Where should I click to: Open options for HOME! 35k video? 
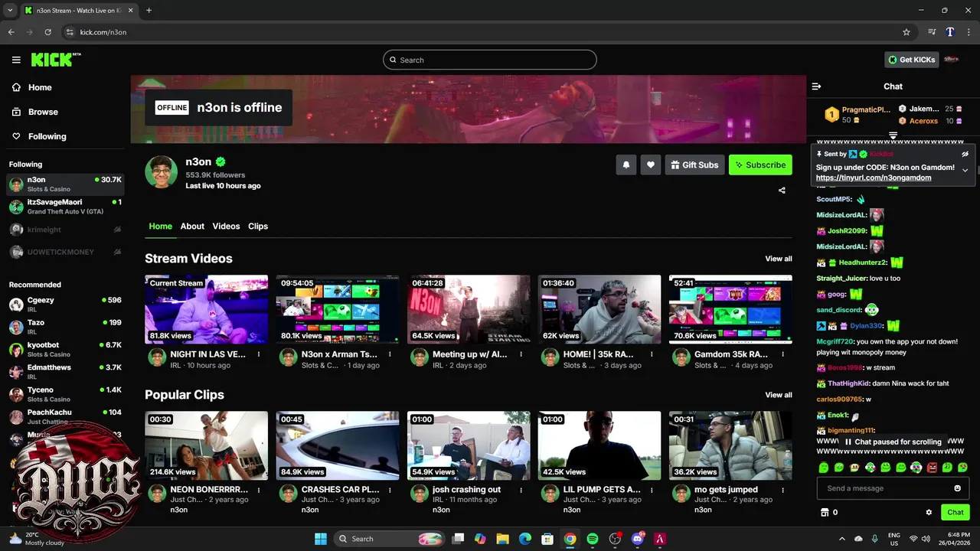pyautogui.click(x=652, y=355)
